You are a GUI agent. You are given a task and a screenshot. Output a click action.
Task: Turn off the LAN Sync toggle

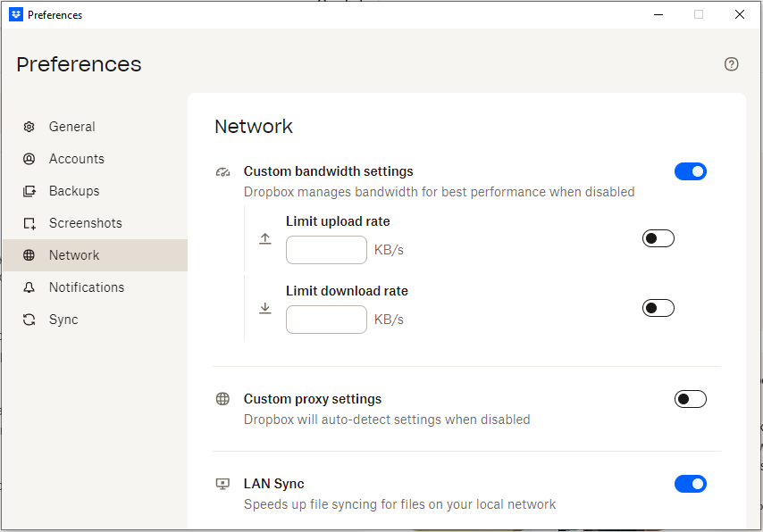690,484
